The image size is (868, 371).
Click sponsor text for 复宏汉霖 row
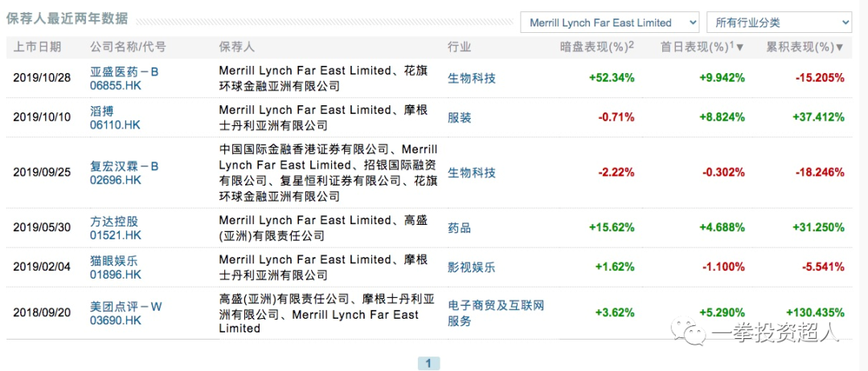[328, 173]
